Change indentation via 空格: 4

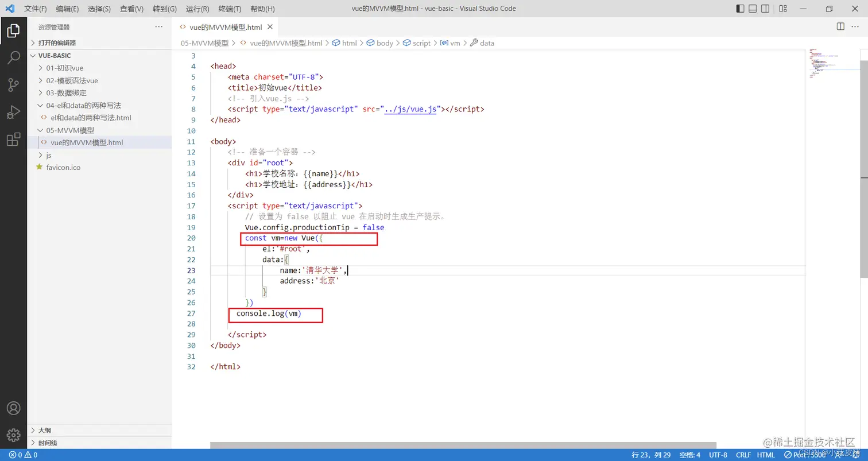689,455
